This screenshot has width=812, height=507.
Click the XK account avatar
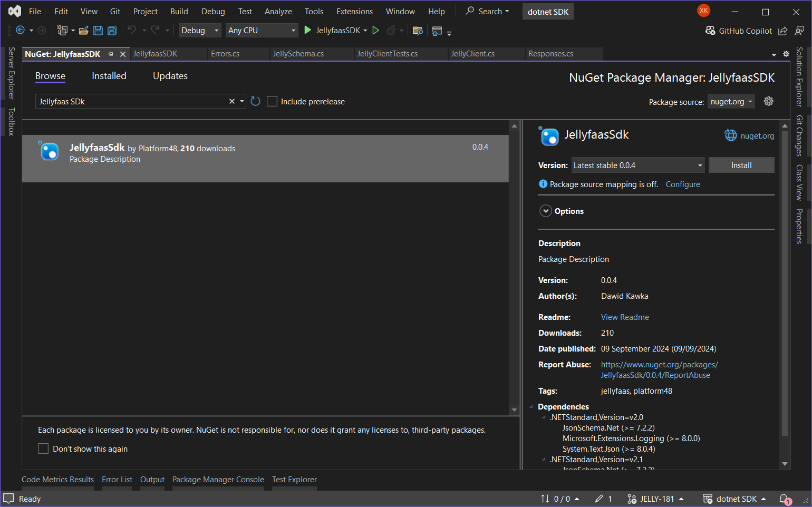click(x=703, y=11)
